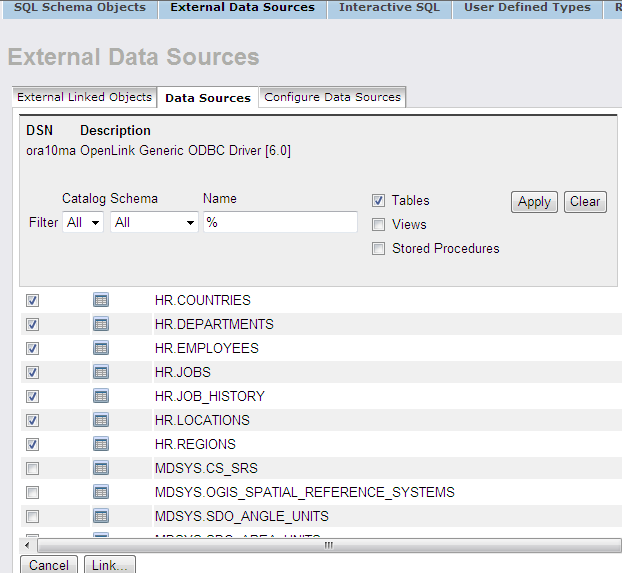Click table icon beside MDSYS.SDO_ANGLE_UNITS
This screenshot has height=573, width=622.
click(100, 516)
